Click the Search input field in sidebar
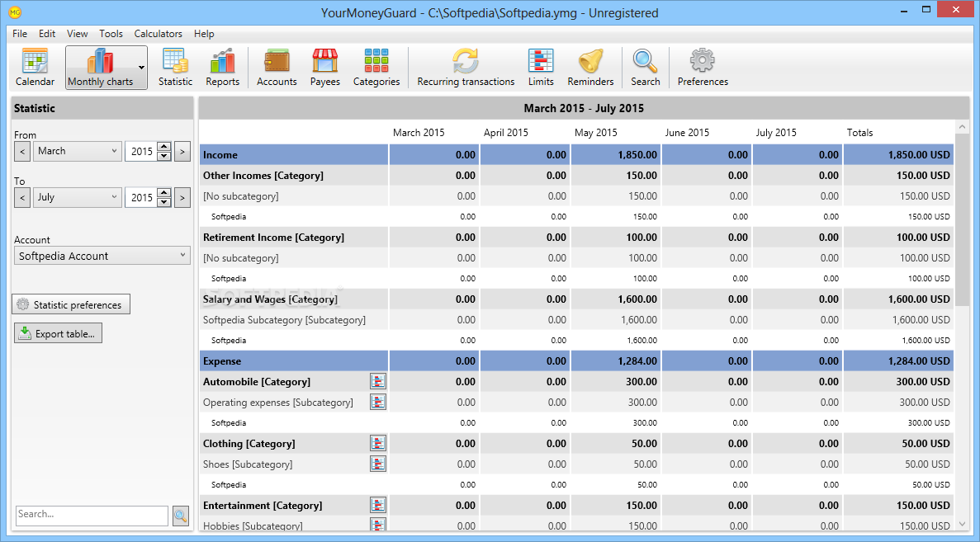 92,515
